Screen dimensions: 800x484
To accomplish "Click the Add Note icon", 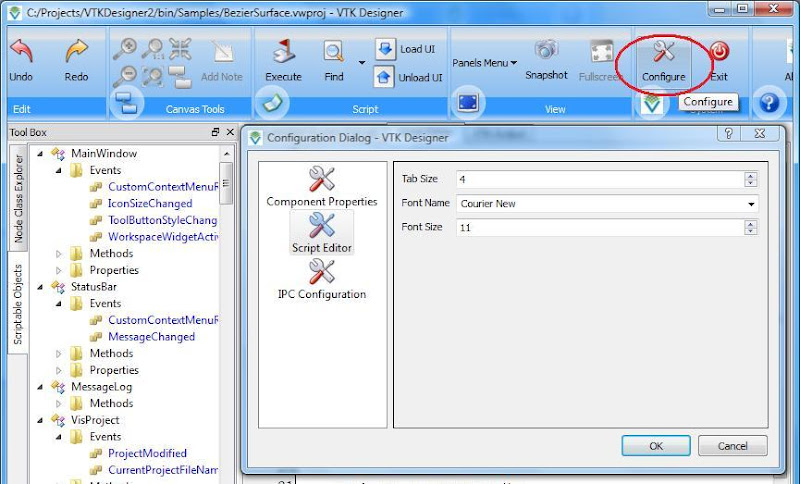I will click(x=222, y=52).
